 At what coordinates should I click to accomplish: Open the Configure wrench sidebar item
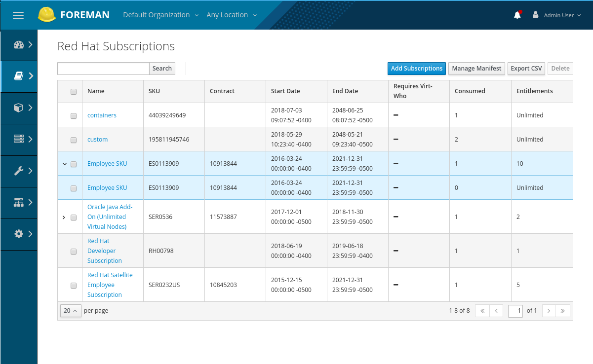19,171
